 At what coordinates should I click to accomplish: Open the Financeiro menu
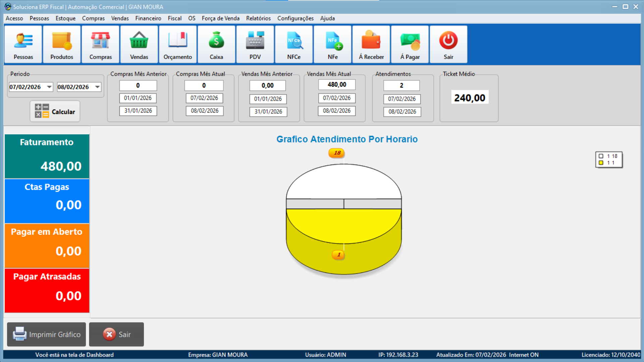[x=148, y=18]
